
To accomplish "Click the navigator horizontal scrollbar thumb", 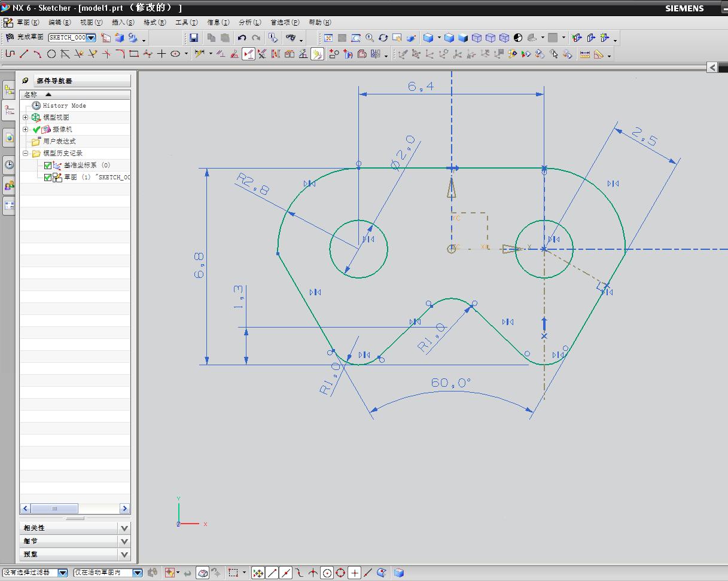I will pos(54,509).
